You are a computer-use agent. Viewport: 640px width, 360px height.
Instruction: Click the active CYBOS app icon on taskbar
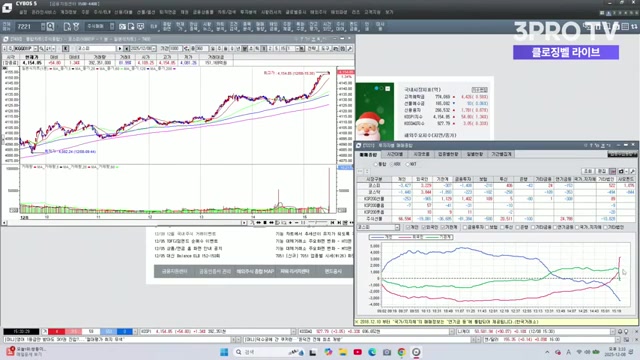[x=416, y=352]
